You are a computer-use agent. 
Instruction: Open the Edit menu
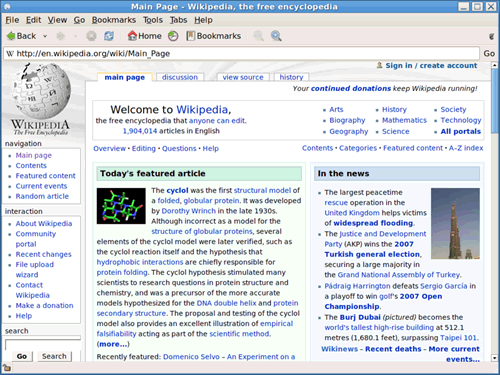33,20
